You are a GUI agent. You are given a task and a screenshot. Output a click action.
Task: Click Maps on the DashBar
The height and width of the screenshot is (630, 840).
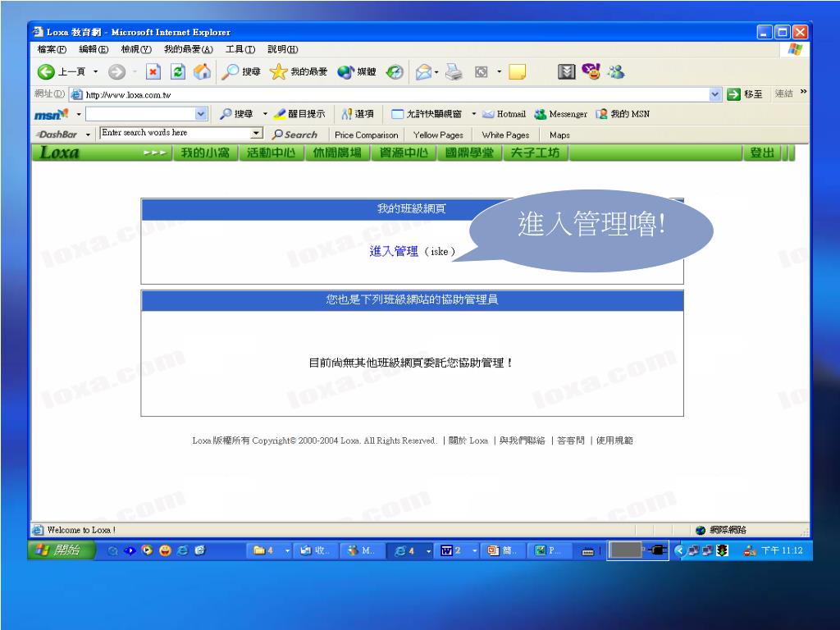559,135
